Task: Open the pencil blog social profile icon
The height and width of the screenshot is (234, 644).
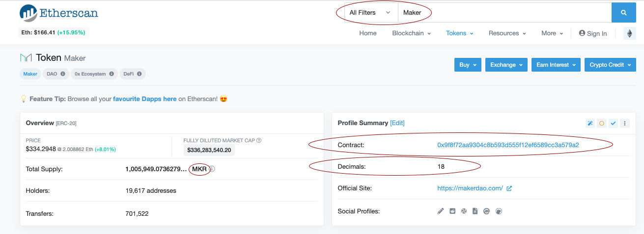Action: point(441,211)
